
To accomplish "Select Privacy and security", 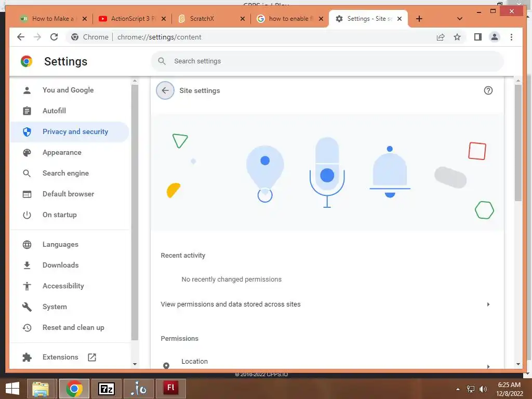I will pos(70,131).
